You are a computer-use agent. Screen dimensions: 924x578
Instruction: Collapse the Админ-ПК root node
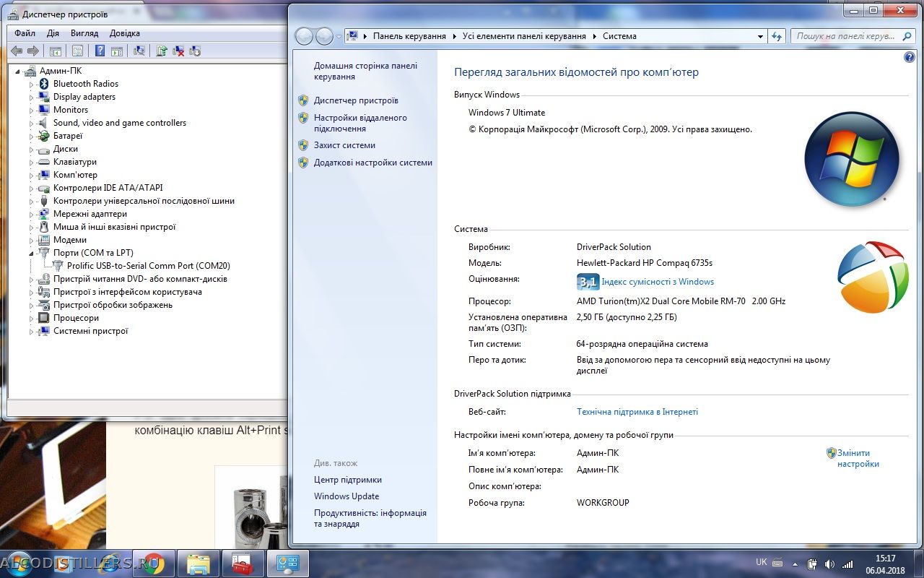click(x=18, y=71)
